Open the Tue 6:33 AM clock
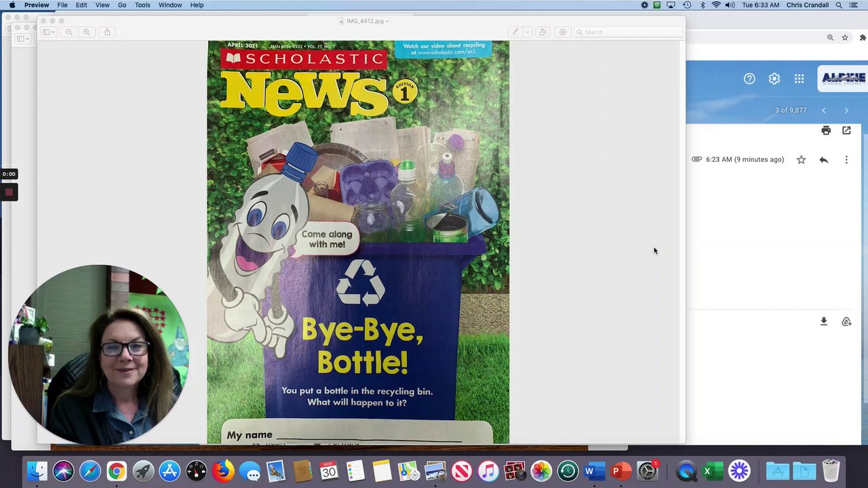Screen dimensions: 868x488 [x=760, y=5]
